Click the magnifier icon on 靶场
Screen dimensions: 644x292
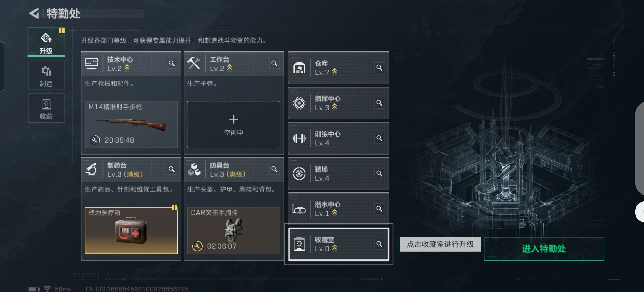[x=379, y=174]
